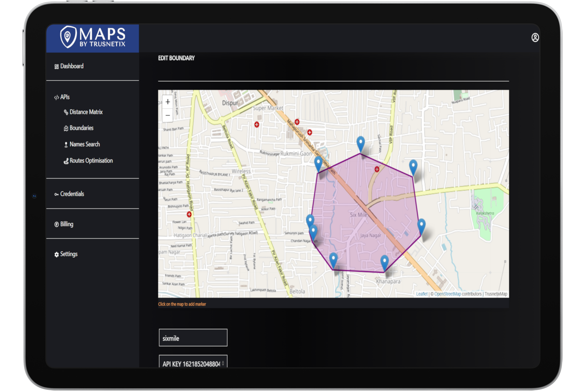The width and height of the screenshot is (588, 391).
Task: Click the hospital marker nearest the Super Market label
Action: (x=297, y=122)
